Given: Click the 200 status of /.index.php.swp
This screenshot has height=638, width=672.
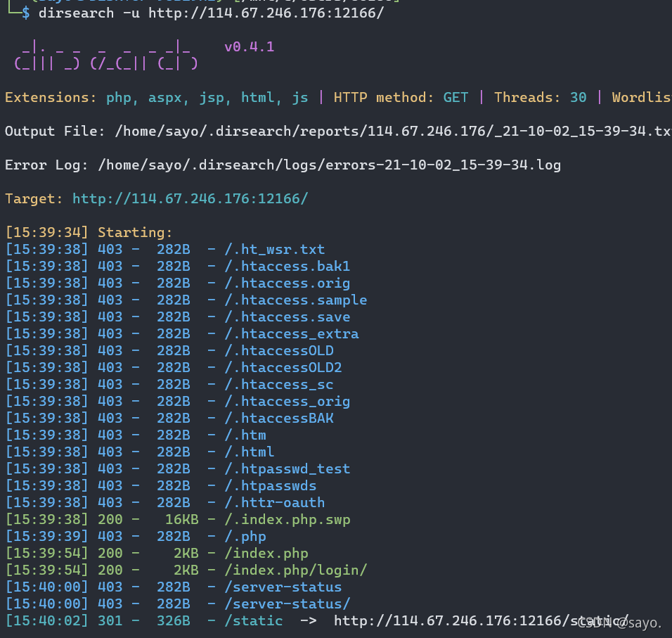Looking at the screenshot, I should (x=110, y=520).
